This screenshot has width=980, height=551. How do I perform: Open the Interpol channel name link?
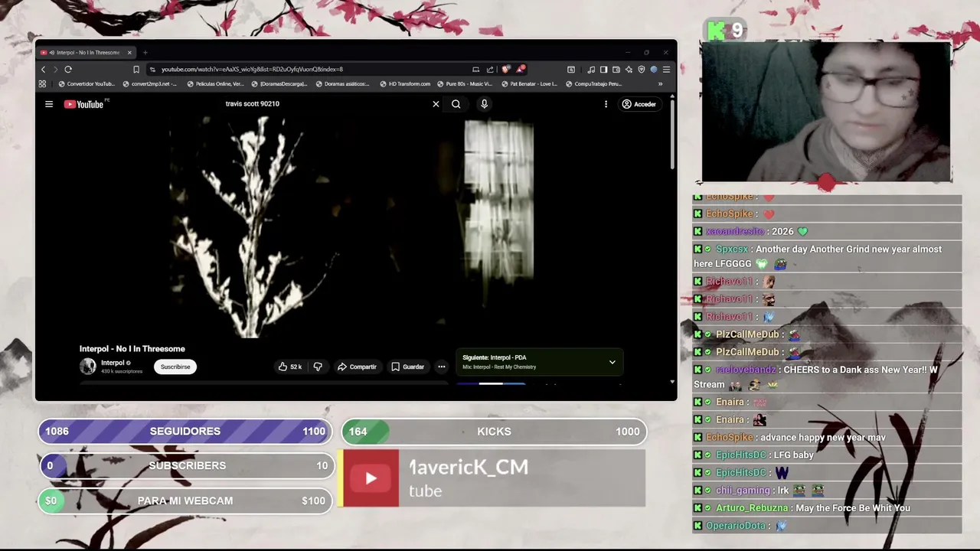pyautogui.click(x=113, y=363)
